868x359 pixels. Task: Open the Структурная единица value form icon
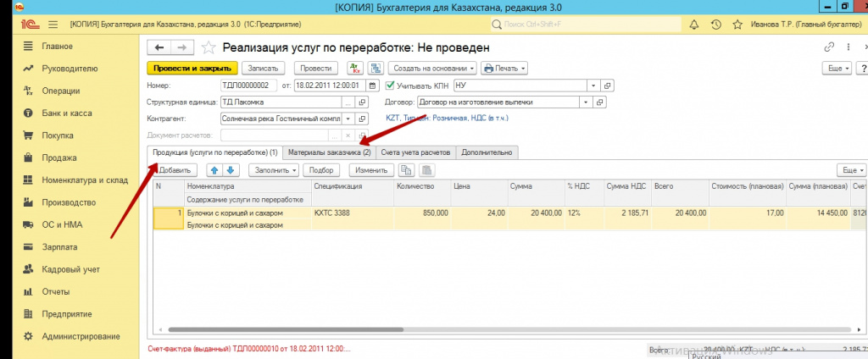click(x=363, y=102)
